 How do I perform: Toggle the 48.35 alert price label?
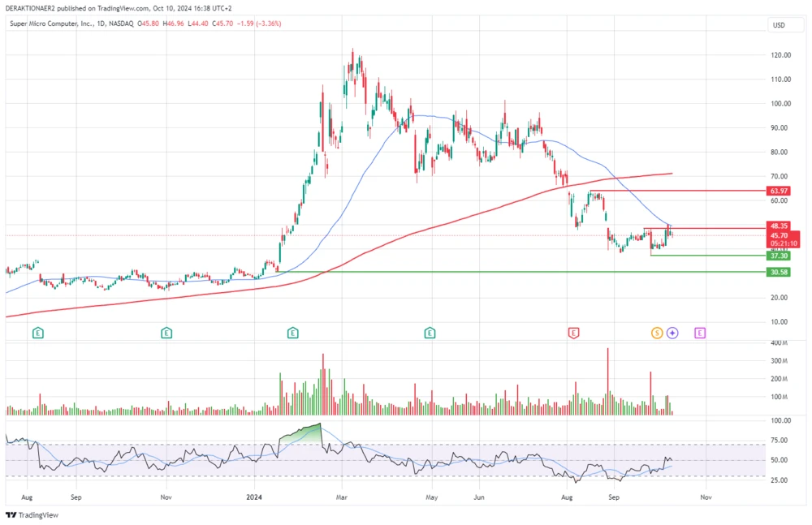pyautogui.click(x=777, y=225)
